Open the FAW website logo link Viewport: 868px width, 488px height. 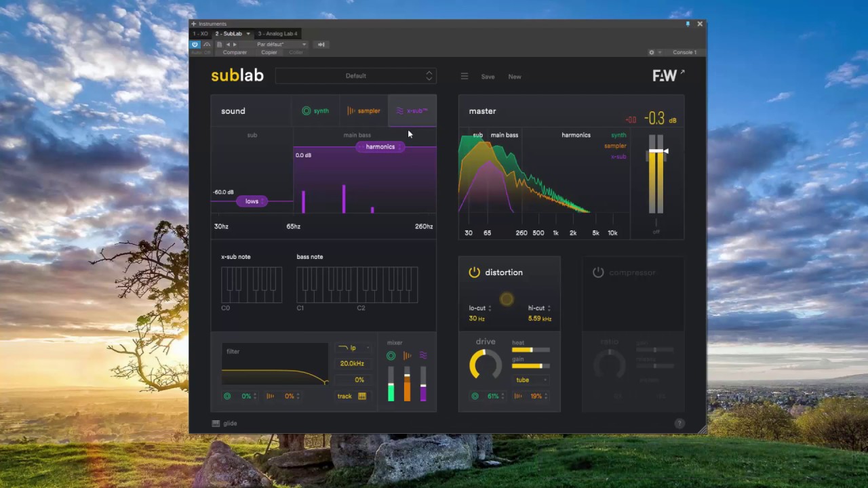(669, 75)
